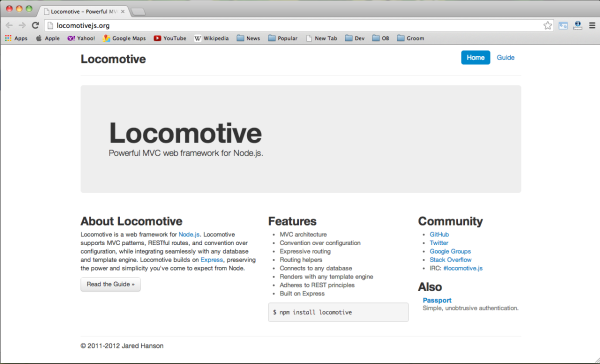The height and width of the screenshot is (364, 600).
Task: Close the Locomotive browser tab
Action: (x=123, y=11)
